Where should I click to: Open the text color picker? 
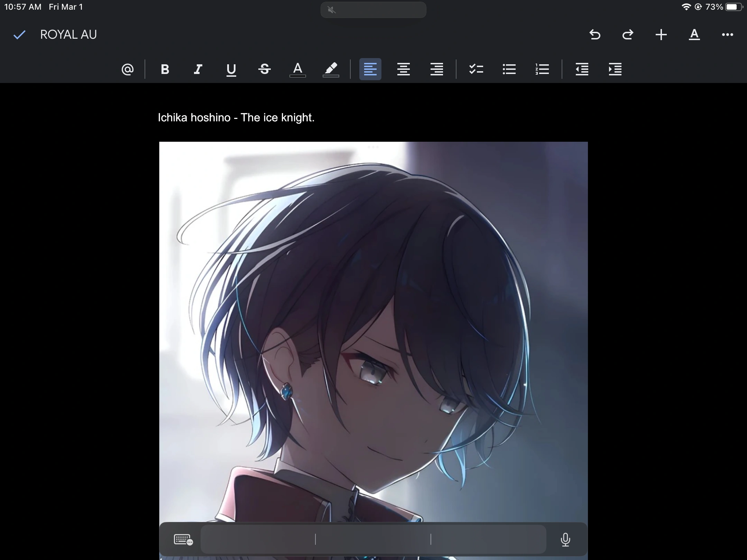297,69
